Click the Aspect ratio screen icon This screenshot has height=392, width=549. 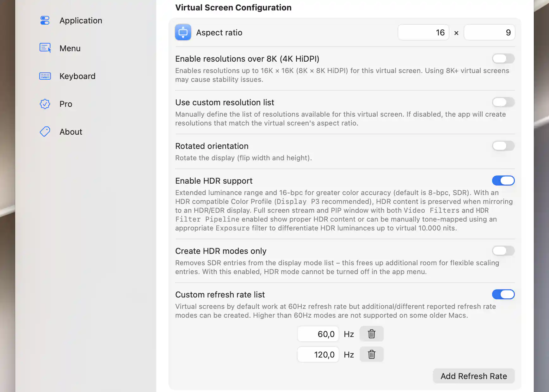coord(183,32)
